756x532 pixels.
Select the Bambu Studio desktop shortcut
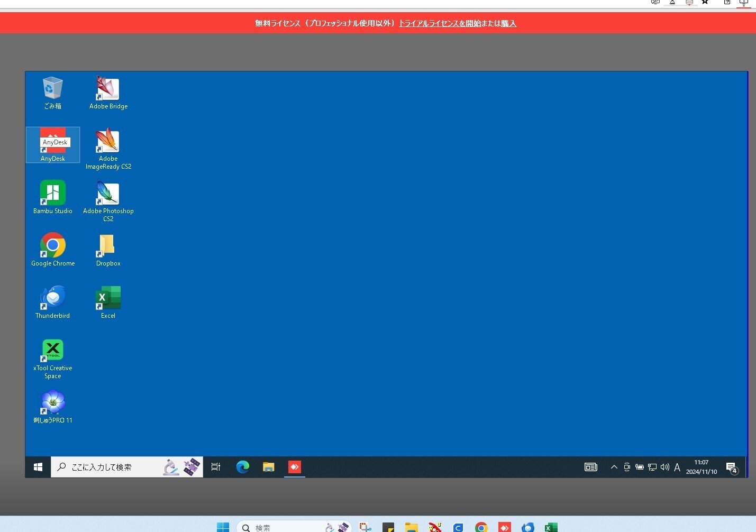[53, 197]
